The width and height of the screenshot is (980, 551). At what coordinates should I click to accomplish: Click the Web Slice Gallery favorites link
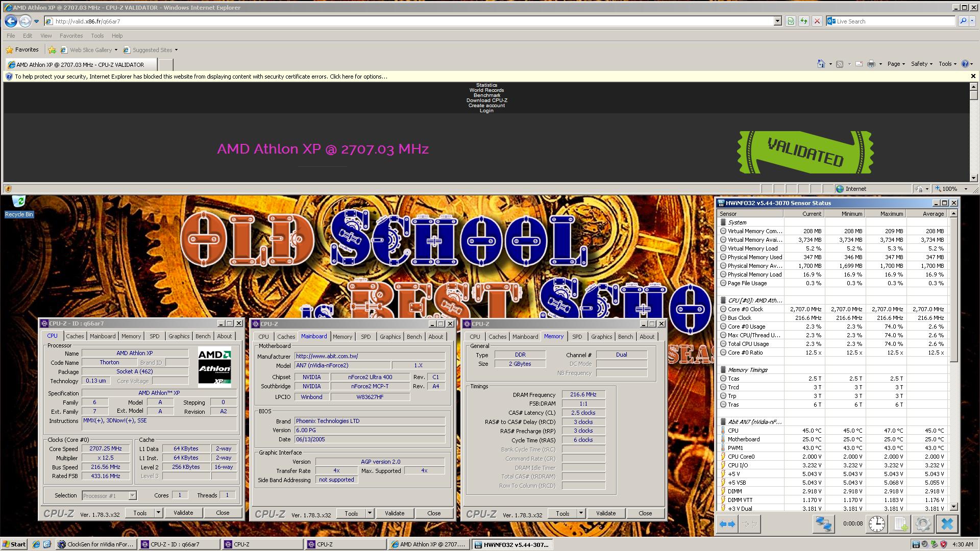(x=89, y=50)
